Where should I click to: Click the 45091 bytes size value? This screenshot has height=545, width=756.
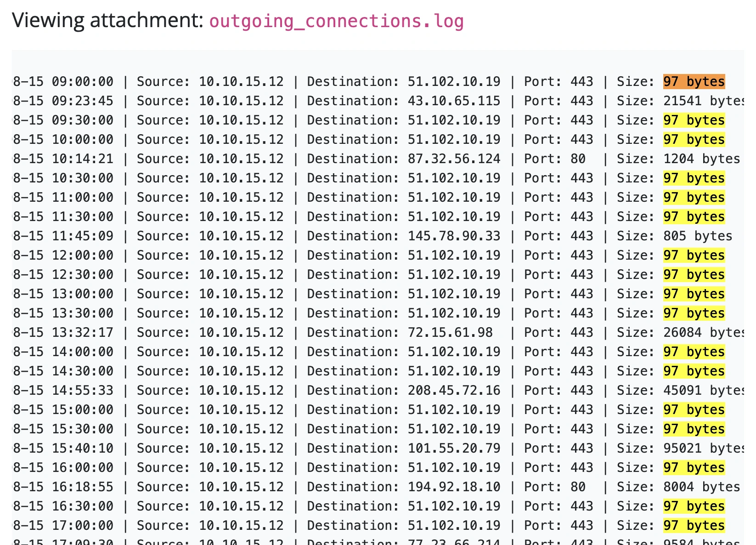[x=704, y=391]
